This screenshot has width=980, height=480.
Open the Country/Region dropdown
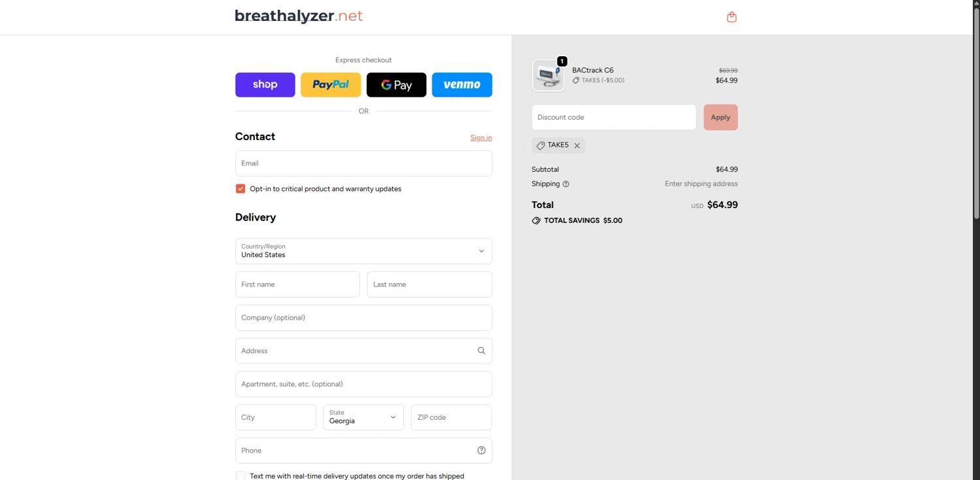click(363, 251)
